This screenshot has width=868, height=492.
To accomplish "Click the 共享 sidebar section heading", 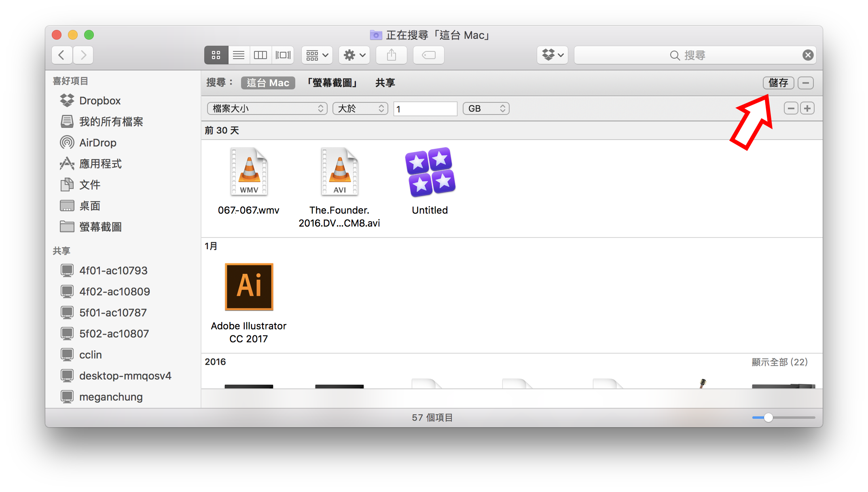I will pyautogui.click(x=61, y=251).
